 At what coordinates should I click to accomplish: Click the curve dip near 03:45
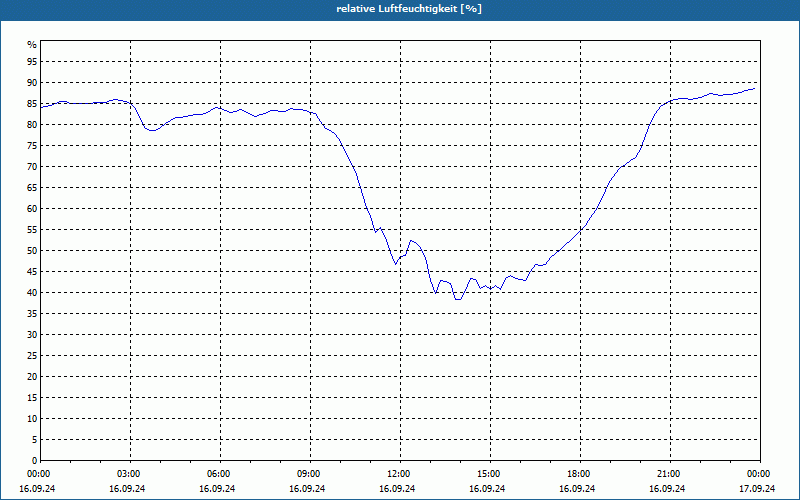coord(152,131)
